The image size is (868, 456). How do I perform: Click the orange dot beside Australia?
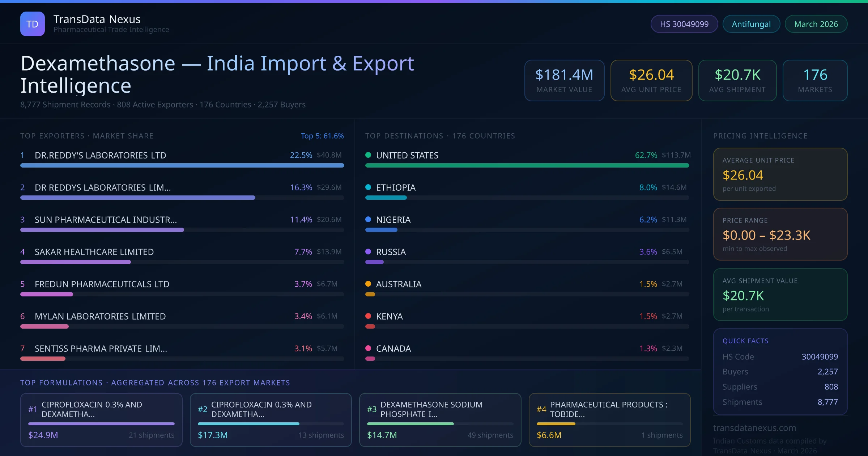[368, 284]
